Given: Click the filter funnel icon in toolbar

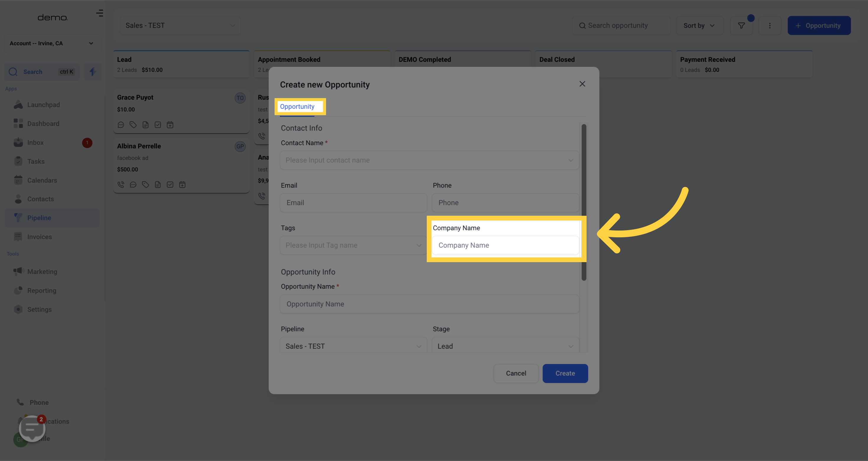Looking at the screenshot, I should point(741,26).
